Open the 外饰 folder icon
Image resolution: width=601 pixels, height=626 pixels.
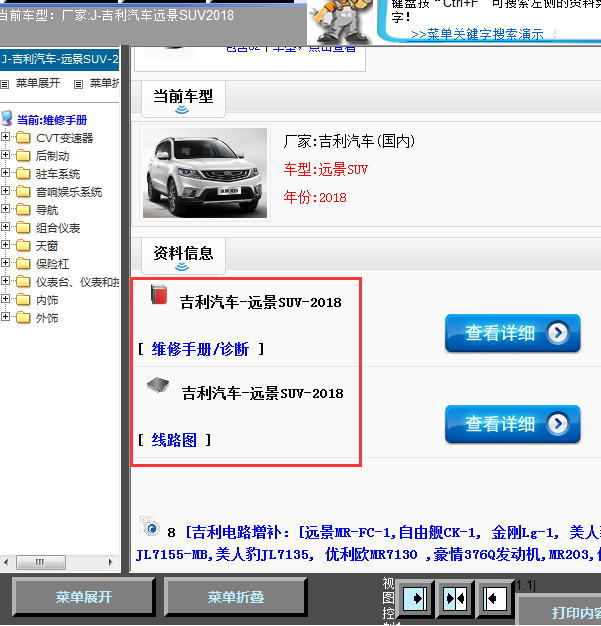23,318
